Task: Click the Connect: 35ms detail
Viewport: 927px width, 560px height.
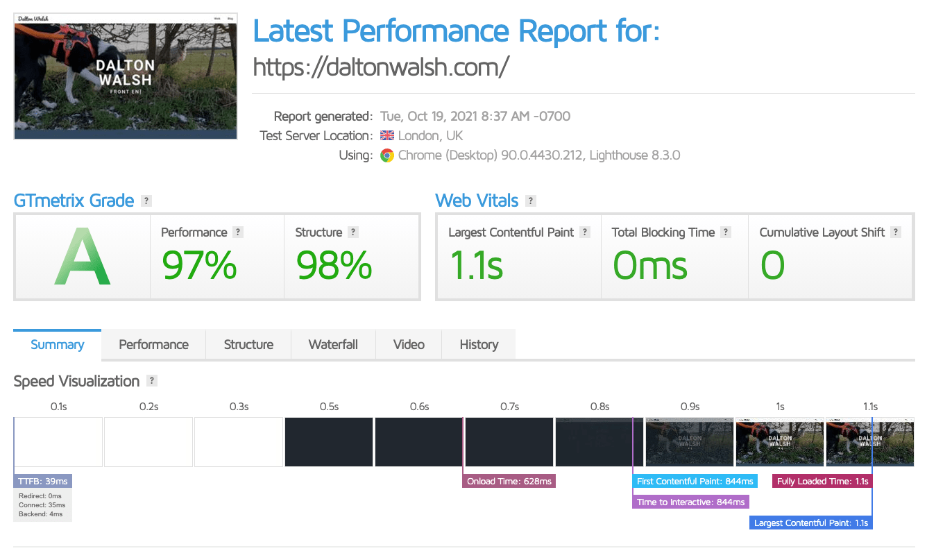Action: [42, 505]
